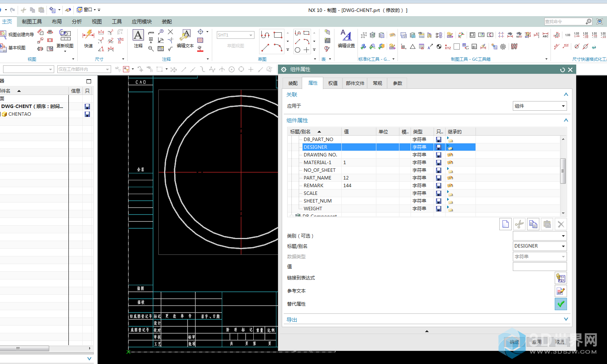Viewport: 607px width, 364px height.
Task: Click the CHENTAO row save-status icon
Action: pos(87,114)
